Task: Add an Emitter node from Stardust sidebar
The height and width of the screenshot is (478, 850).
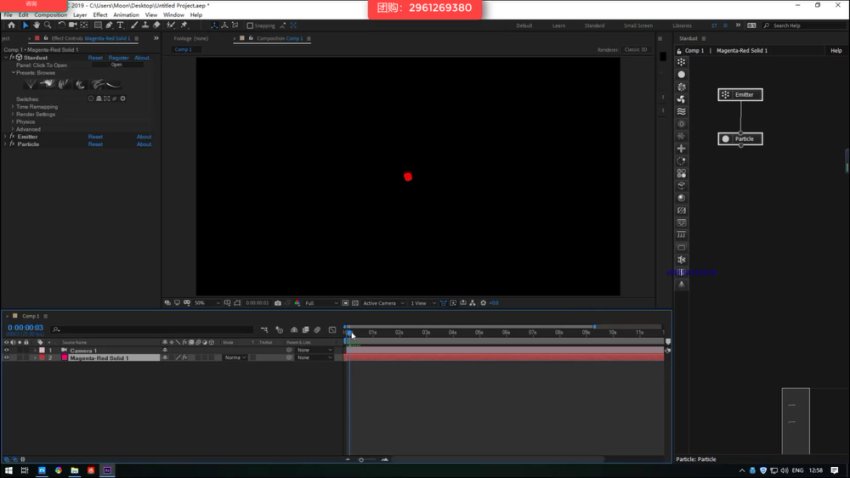Action: click(x=682, y=62)
